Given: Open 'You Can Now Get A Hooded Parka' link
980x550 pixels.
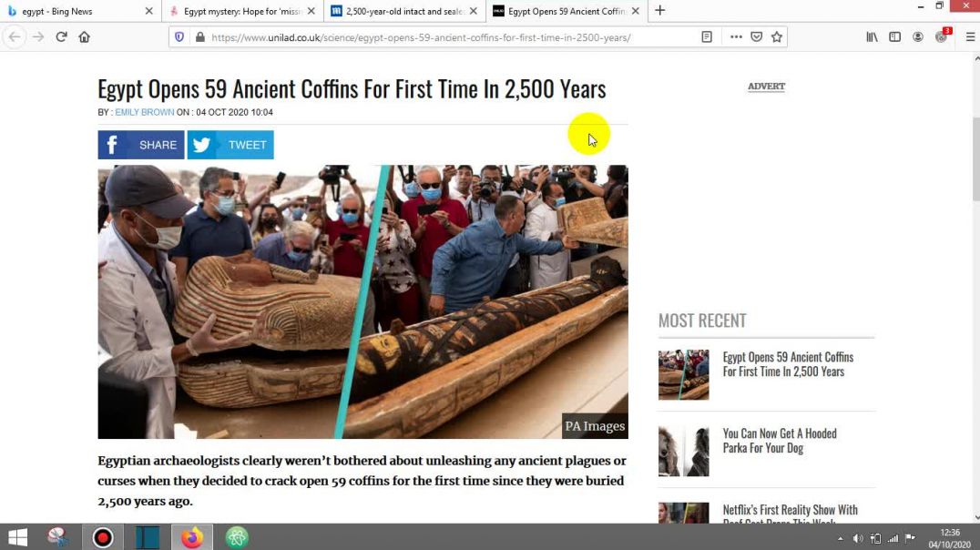Looking at the screenshot, I should coord(780,441).
